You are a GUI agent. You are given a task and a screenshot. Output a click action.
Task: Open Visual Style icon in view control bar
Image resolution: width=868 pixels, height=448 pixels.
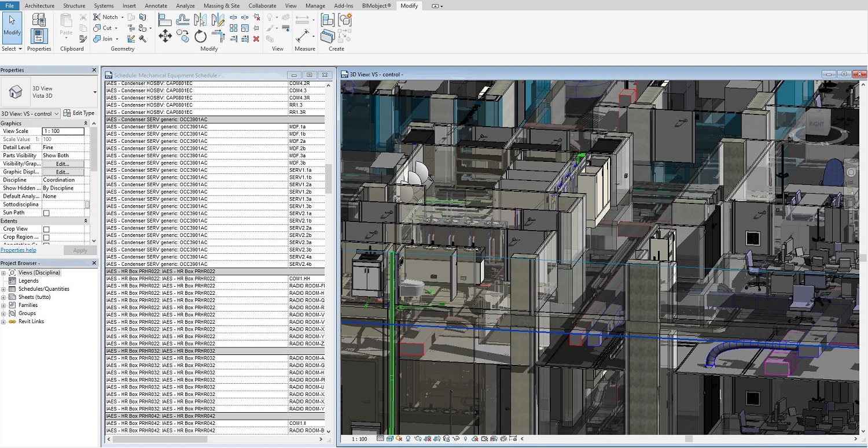pos(389,439)
